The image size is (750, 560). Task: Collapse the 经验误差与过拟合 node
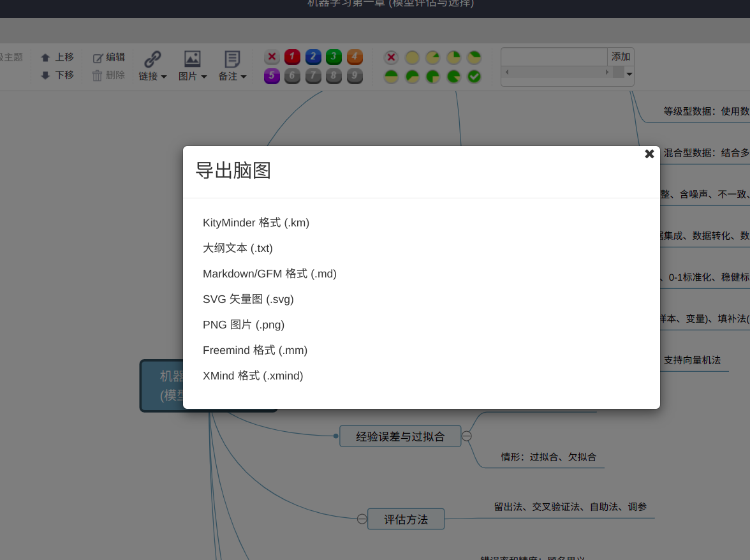(x=467, y=436)
